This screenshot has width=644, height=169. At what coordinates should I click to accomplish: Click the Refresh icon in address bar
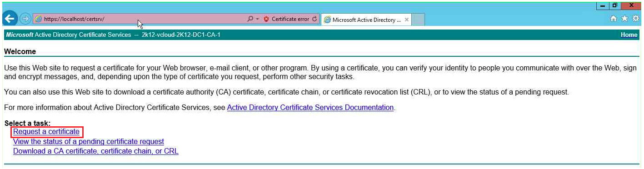[x=315, y=19]
